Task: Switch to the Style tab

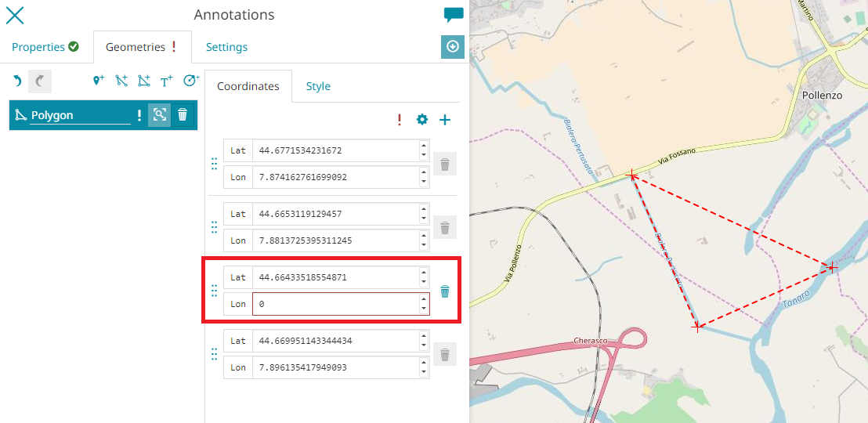Action: click(318, 86)
